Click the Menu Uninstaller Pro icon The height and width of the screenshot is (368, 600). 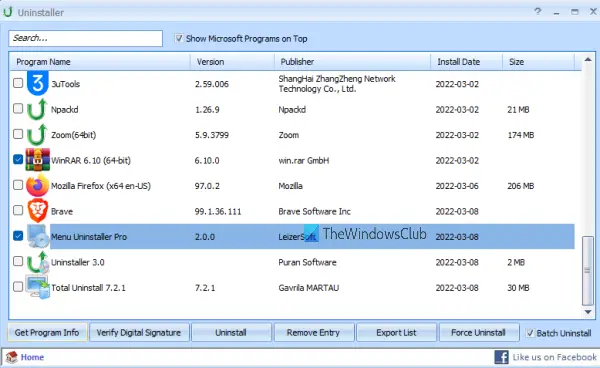click(38, 236)
